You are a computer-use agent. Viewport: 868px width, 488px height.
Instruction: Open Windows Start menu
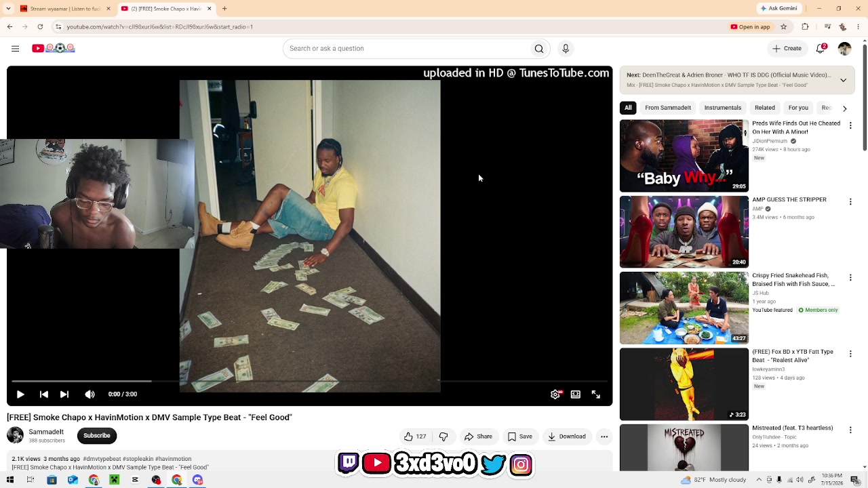coord(10,480)
